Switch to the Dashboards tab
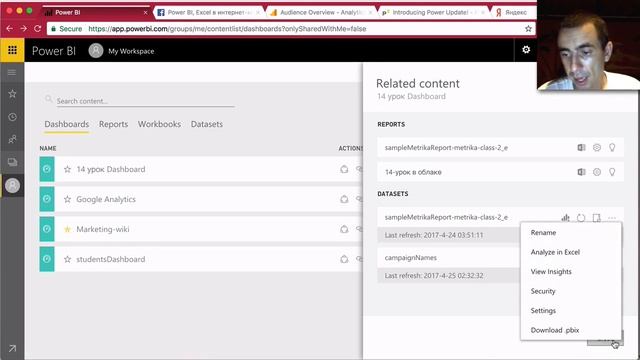640x360 pixels. click(67, 124)
